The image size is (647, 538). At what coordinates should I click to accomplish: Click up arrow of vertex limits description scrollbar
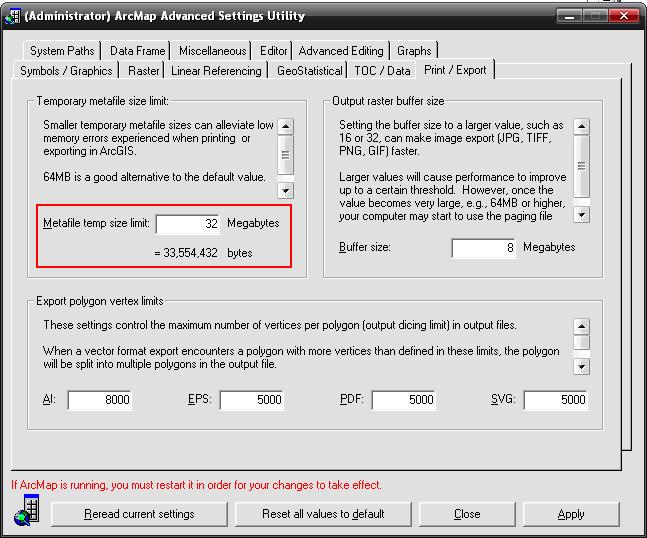581,327
